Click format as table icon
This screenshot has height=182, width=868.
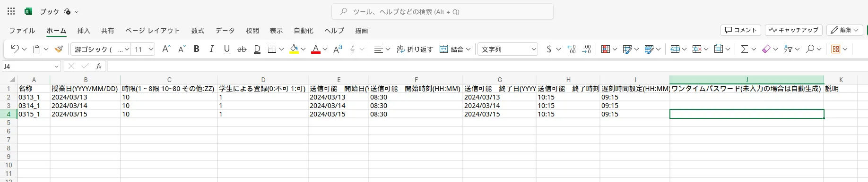coord(649,49)
